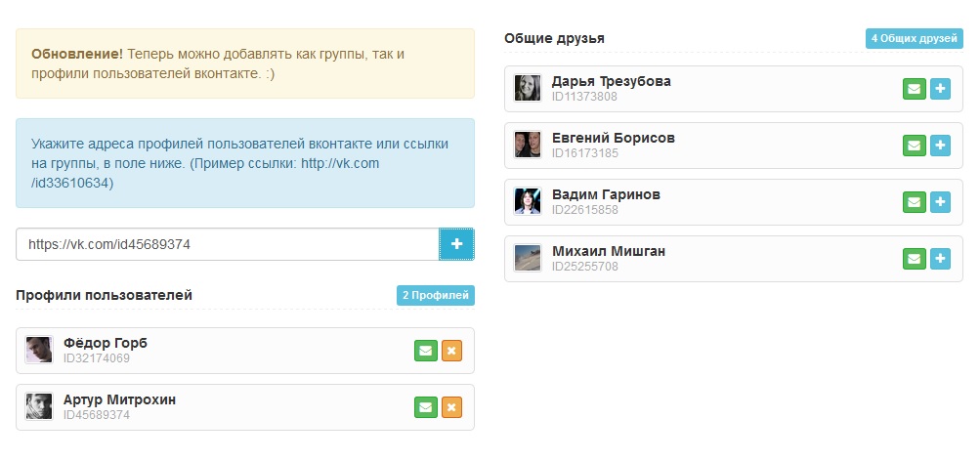This screenshot has width=980, height=461.
Task: Open Артур Митрохин avatar thumbnail
Action: [39, 406]
